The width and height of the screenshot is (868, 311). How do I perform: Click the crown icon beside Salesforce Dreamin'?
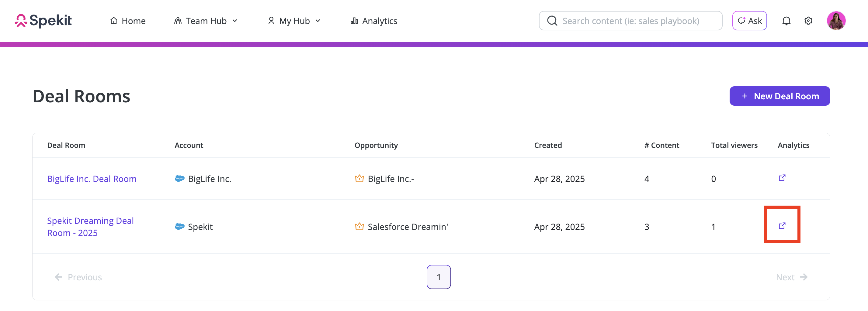pyautogui.click(x=359, y=227)
